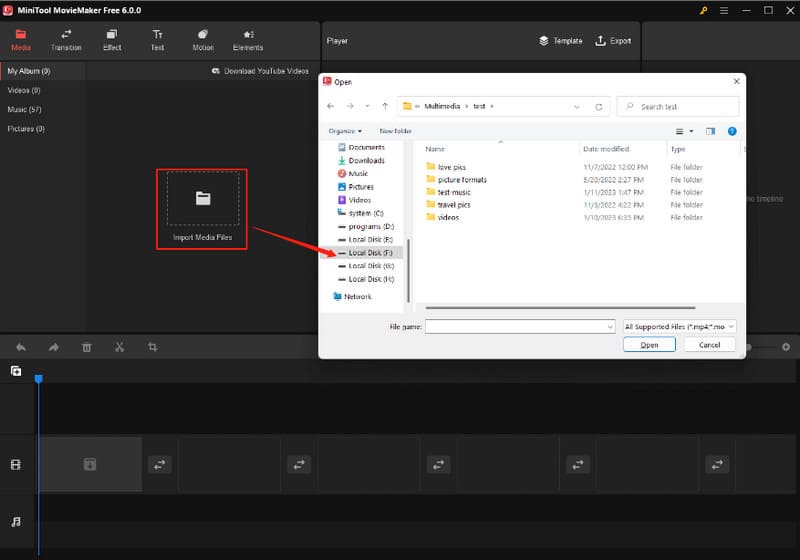This screenshot has width=800, height=560.
Task: Open the Transition tab
Action: tap(66, 40)
